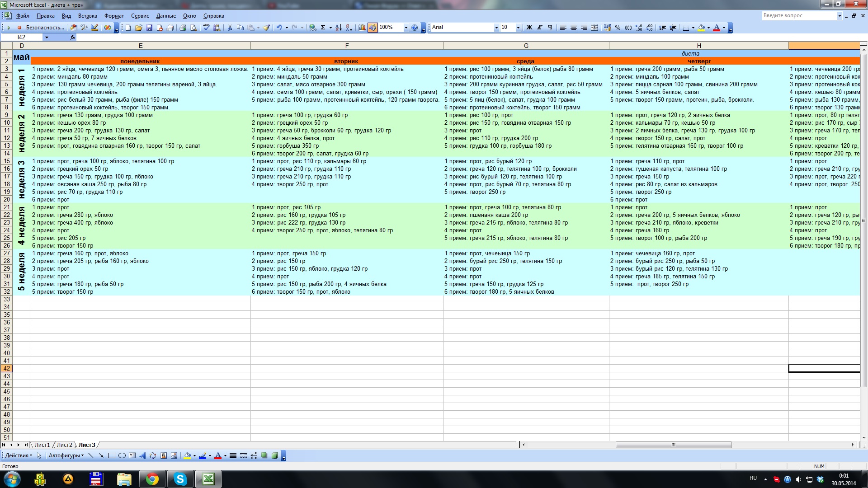Click the Автофигуры button

[66, 455]
